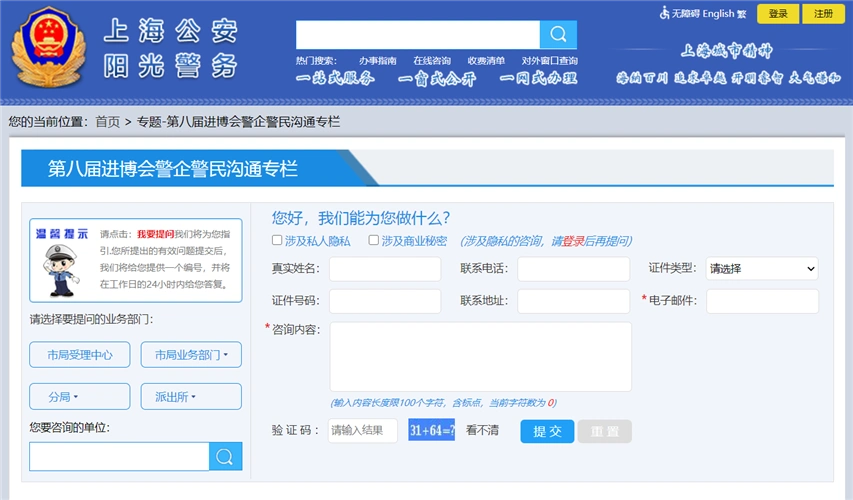The width and height of the screenshot is (853, 500).
Task: Expand the 市局业务部门 dropdown
Action: point(191,355)
